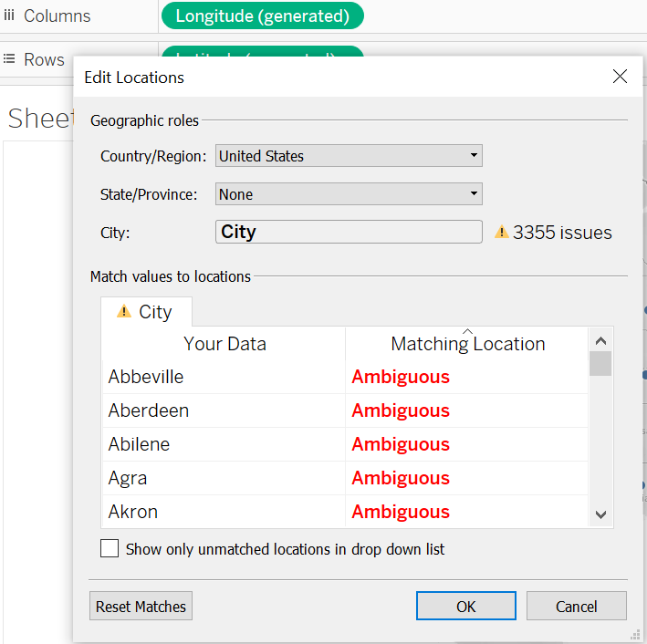
Task: Sort by Matching Location column header
Action: click(467, 344)
